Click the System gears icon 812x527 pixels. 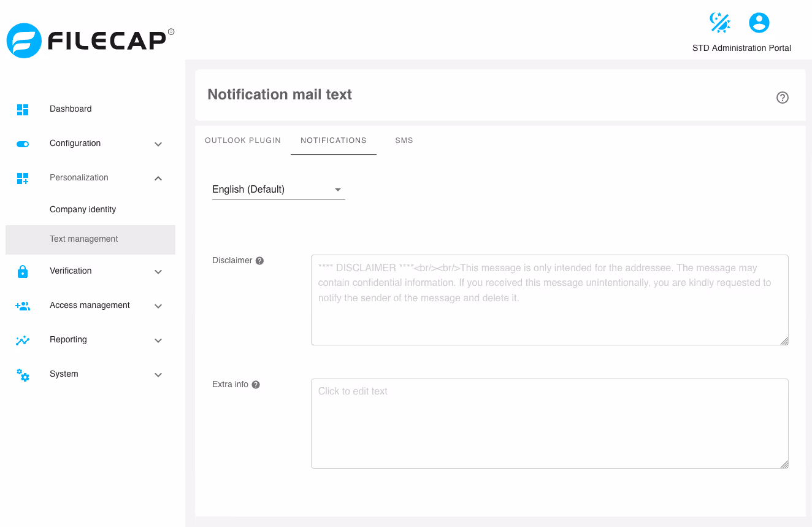tap(23, 374)
